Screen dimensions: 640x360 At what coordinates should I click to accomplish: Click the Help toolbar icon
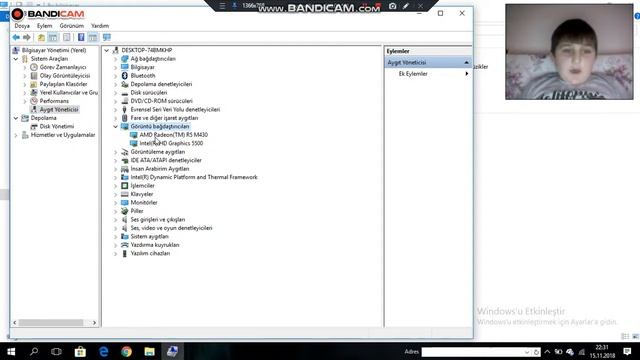tap(81, 38)
